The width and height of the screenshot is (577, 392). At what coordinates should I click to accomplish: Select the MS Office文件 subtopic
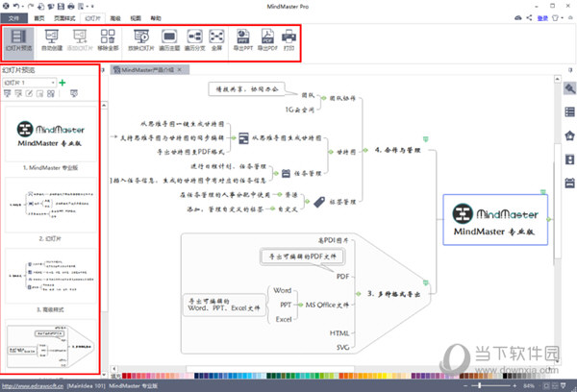point(327,305)
